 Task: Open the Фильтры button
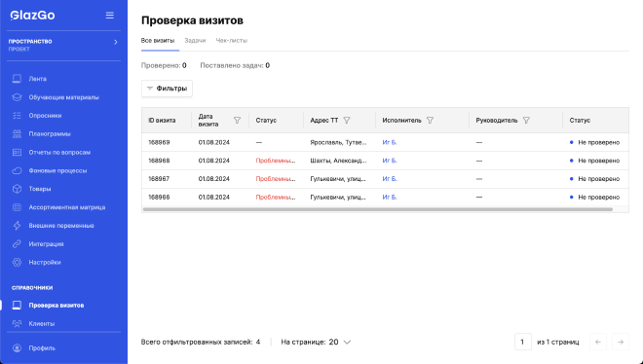167,89
